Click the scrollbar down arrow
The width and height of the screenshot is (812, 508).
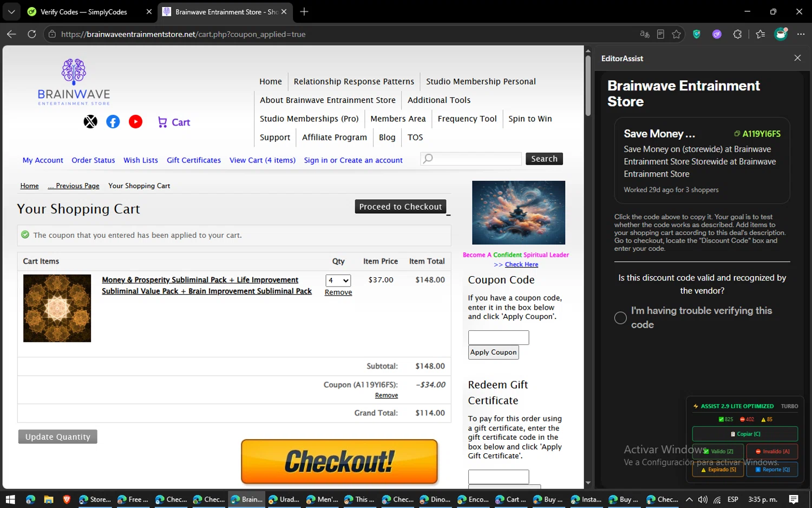[x=588, y=483]
